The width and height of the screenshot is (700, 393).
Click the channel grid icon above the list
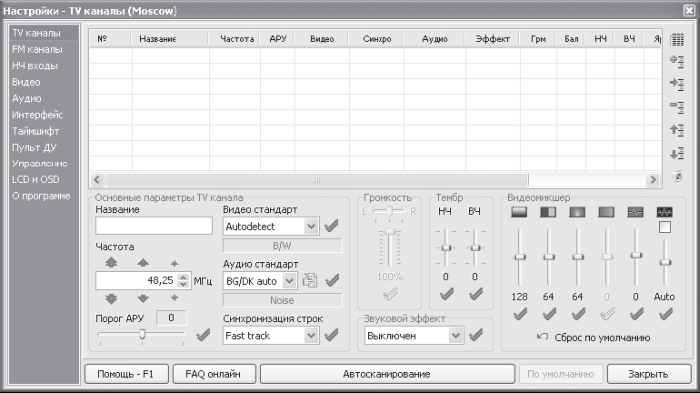pos(677,40)
